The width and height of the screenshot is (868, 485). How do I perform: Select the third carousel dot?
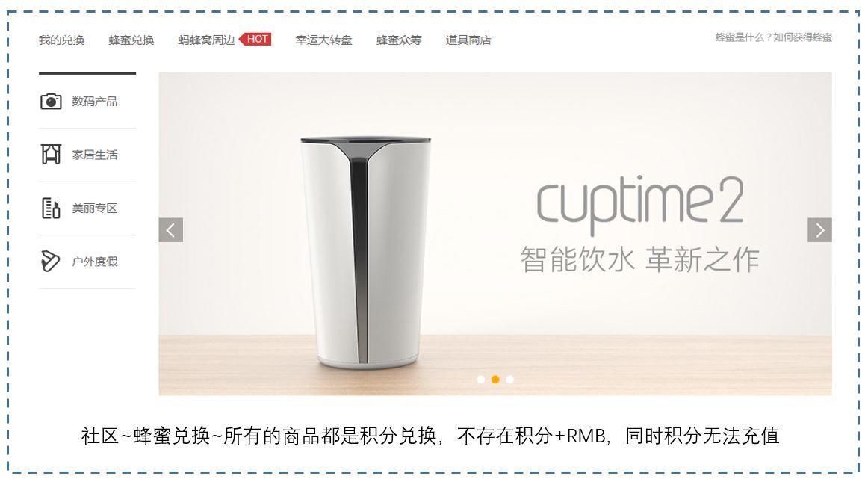click(x=510, y=379)
